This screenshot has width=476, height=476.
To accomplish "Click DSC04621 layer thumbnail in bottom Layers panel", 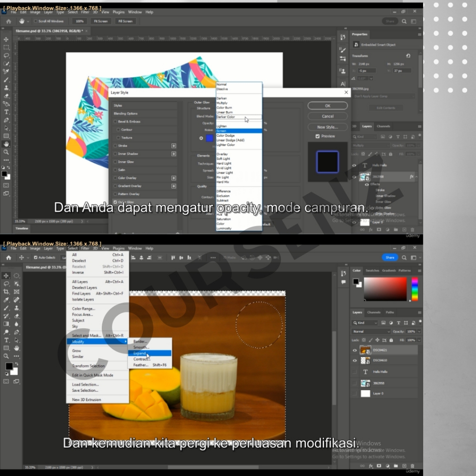I will pos(365,350).
